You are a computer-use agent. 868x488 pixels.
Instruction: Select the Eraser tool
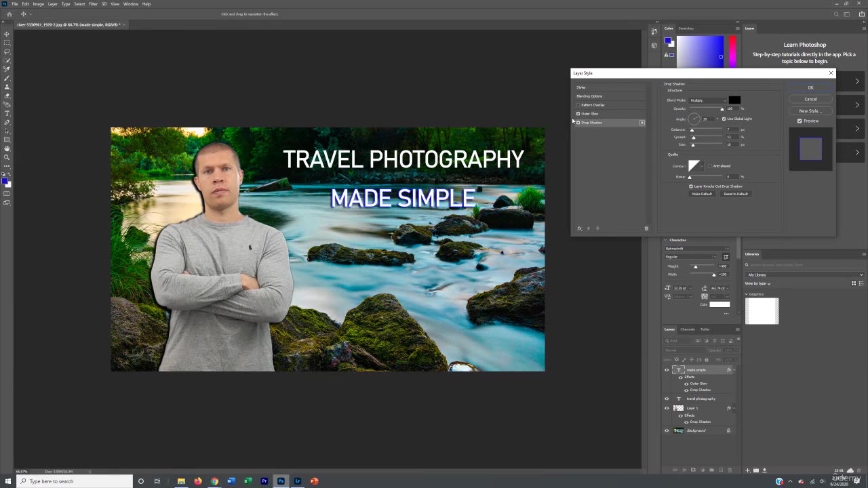7,96
